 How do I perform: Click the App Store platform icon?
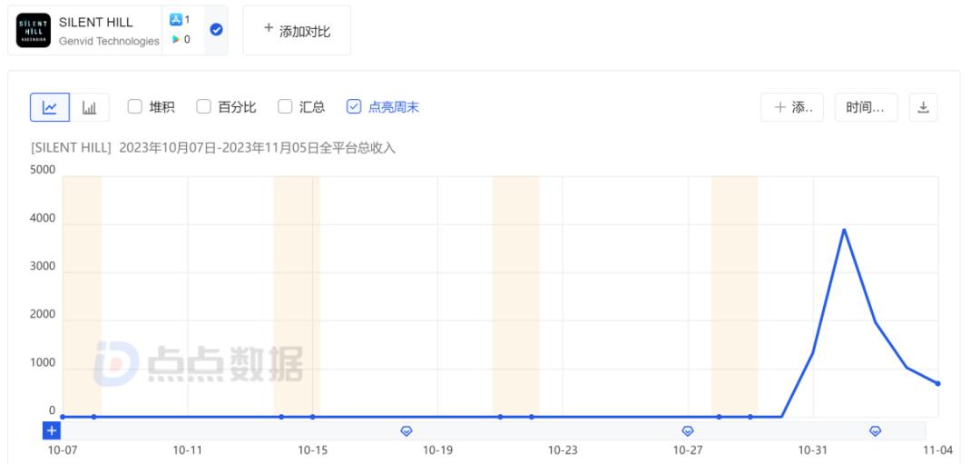coord(177,20)
